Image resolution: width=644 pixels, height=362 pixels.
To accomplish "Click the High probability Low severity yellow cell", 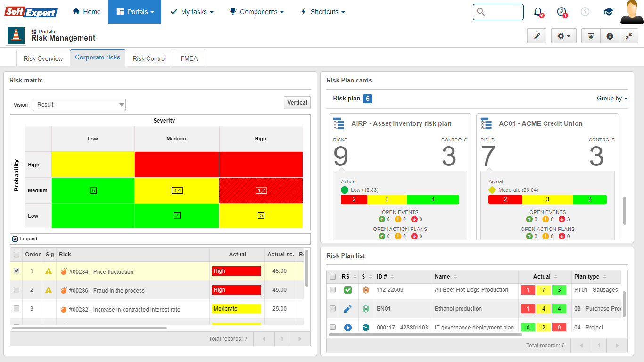I will (x=93, y=165).
